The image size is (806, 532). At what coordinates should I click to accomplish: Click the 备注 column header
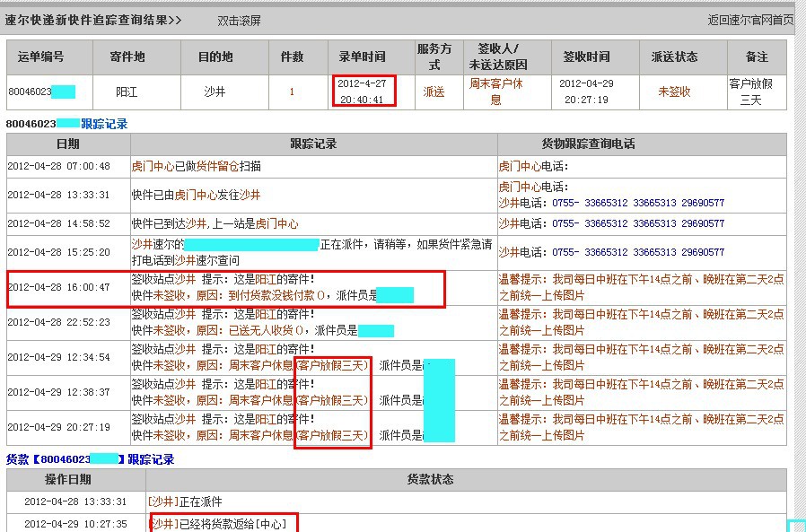coord(757,57)
